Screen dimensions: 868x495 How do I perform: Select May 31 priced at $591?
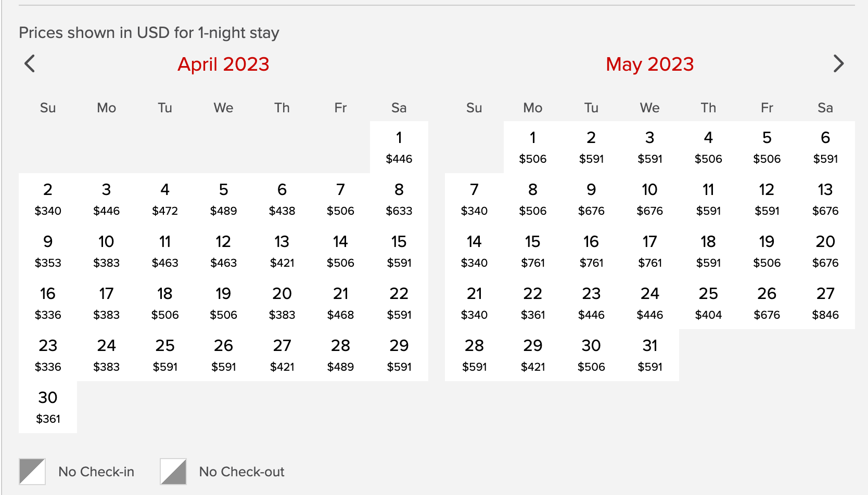click(649, 355)
